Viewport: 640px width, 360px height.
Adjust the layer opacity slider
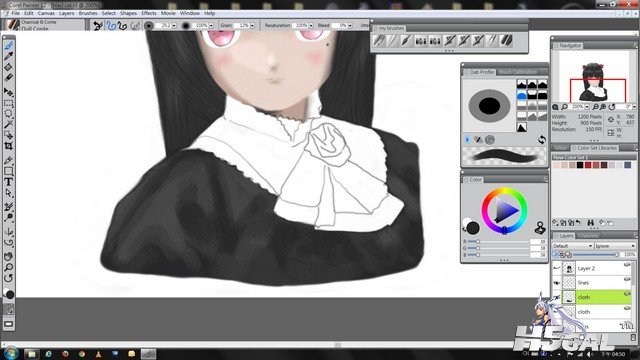(595, 255)
